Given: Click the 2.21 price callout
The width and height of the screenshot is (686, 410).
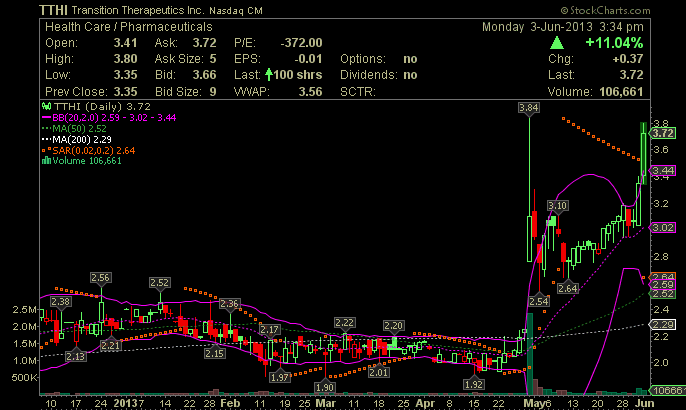Looking at the screenshot, I should (110, 346).
